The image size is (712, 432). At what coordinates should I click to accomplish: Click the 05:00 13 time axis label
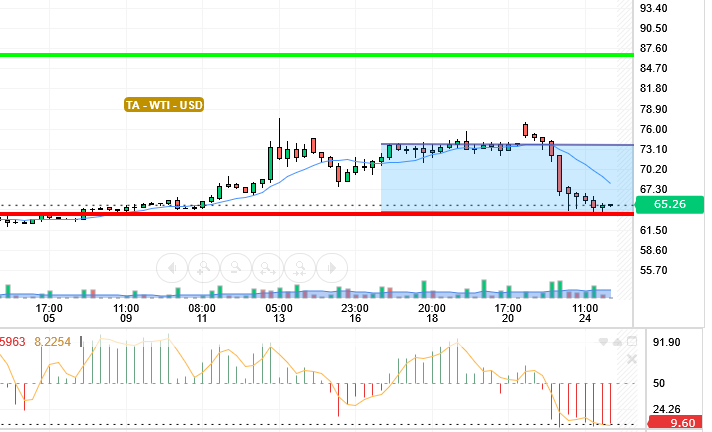pos(279,313)
